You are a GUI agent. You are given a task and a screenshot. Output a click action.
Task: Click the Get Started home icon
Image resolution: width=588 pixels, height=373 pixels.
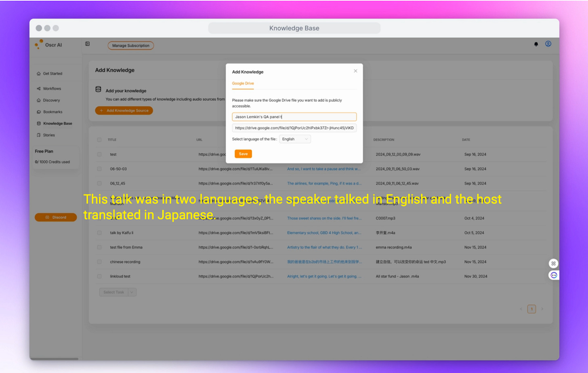point(39,74)
